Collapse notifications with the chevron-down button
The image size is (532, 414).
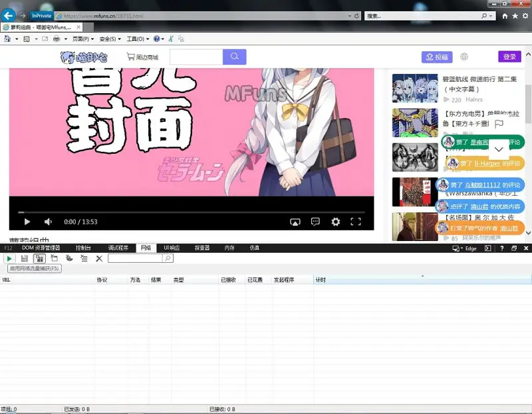tap(499, 149)
